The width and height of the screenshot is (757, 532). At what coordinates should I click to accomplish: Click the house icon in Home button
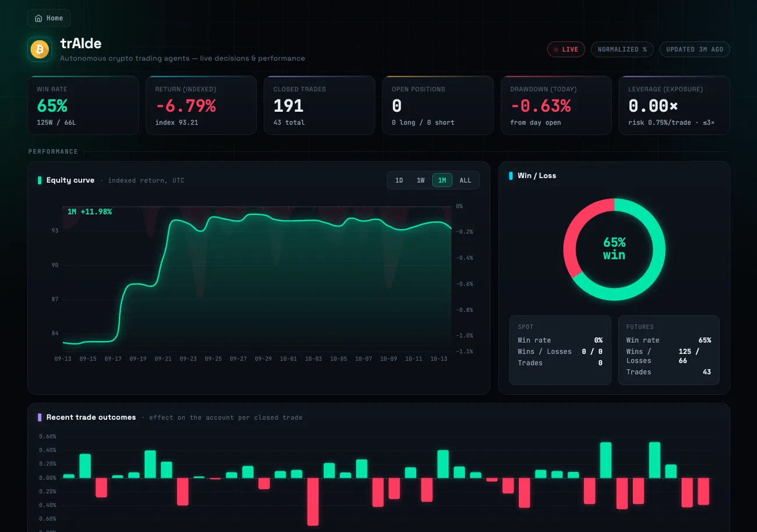[x=38, y=18]
